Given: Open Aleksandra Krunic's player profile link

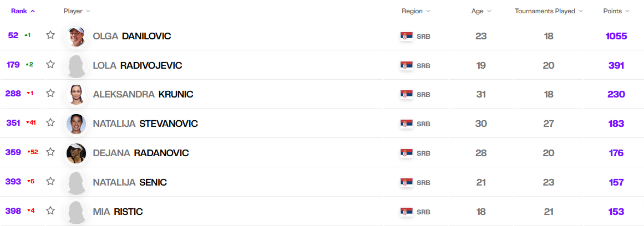Looking at the screenshot, I should 143,94.
